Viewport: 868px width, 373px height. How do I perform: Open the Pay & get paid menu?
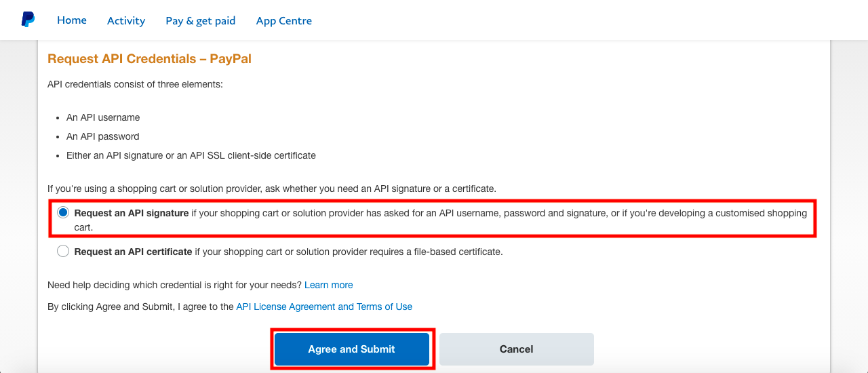coord(201,20)
